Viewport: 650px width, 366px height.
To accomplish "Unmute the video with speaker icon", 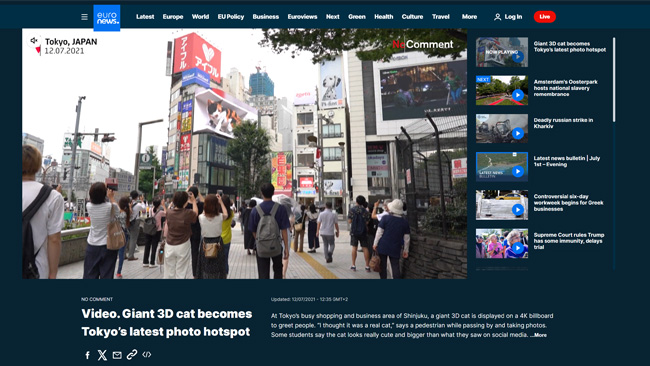I will point(34,40).
